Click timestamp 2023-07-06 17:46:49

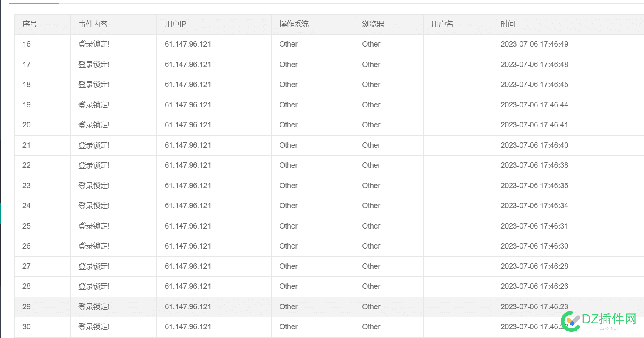click(534, 44)
